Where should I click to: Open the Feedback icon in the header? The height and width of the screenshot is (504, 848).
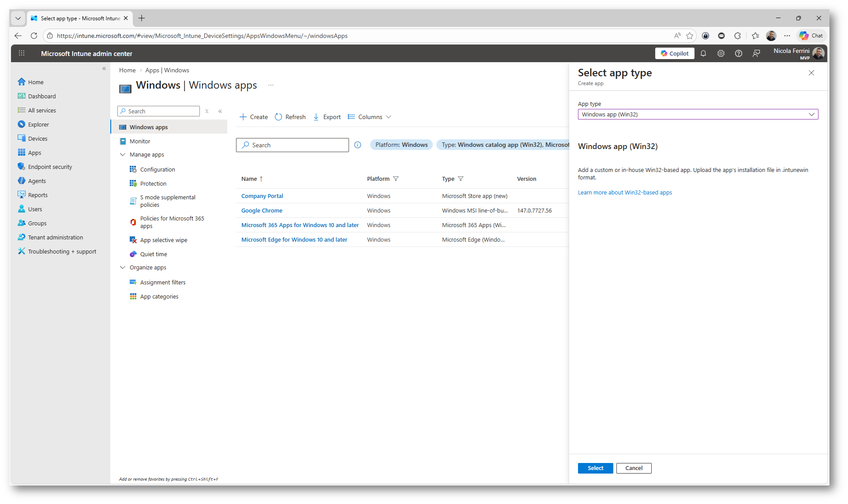[x=756, y=53]
